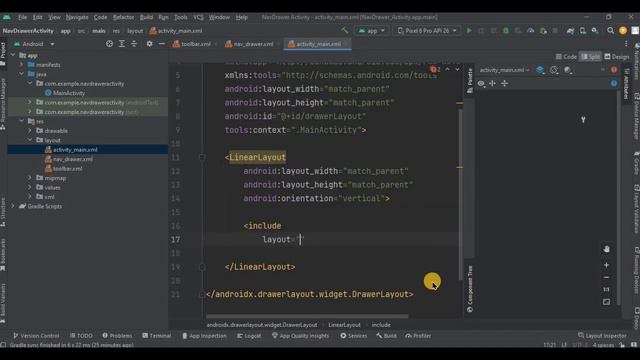The height and width of the screenshot is (360, 640).
Task: Switch to toolbar.xml editor tab
Action: tap(192, 44)
